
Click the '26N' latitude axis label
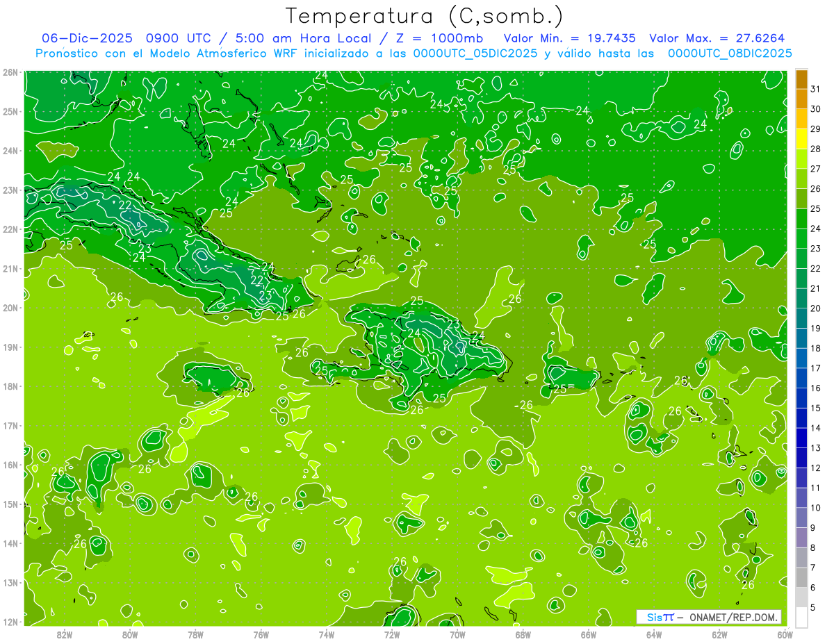point(10,72)
